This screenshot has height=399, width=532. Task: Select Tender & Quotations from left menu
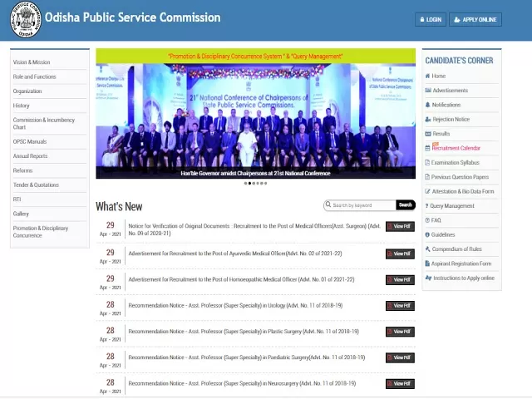click(36, 185)
